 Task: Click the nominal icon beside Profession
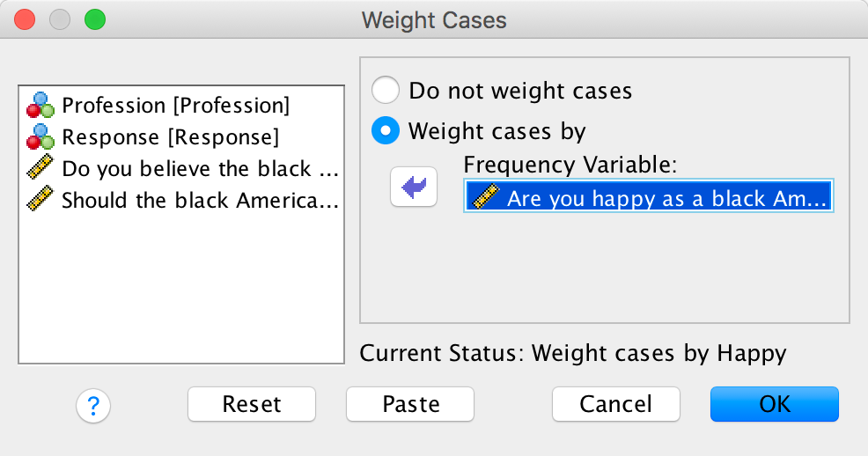[x=40, y=106]
